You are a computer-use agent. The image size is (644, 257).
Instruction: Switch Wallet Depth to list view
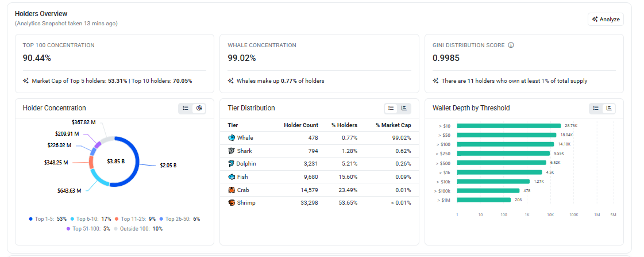596,108
